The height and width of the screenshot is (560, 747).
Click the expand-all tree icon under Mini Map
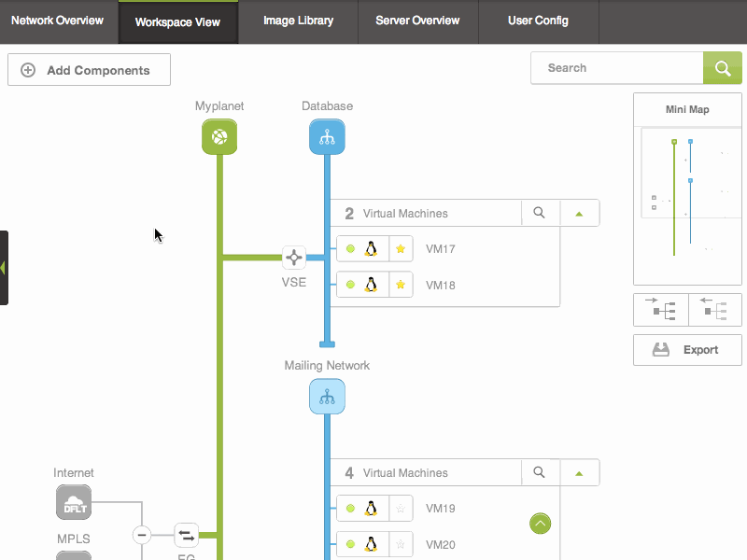tap(661, 310)
